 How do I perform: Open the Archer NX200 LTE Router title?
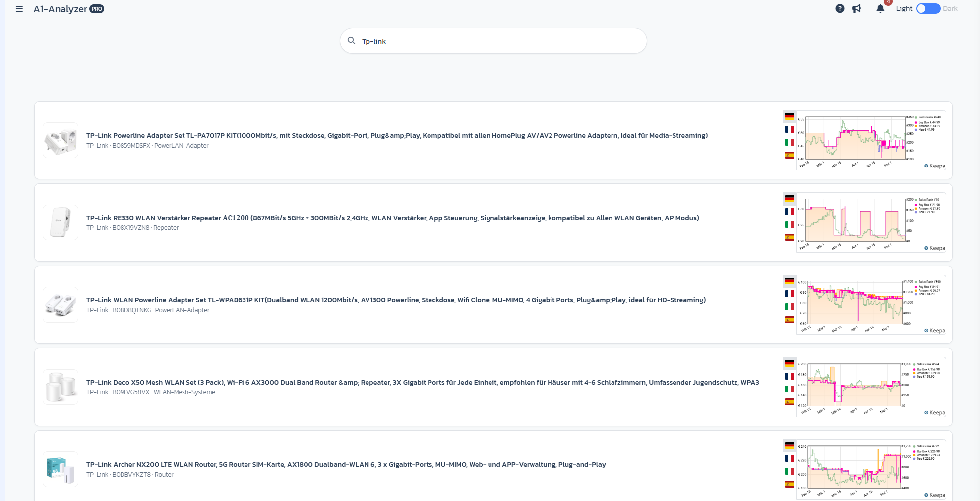coord(346,464)
